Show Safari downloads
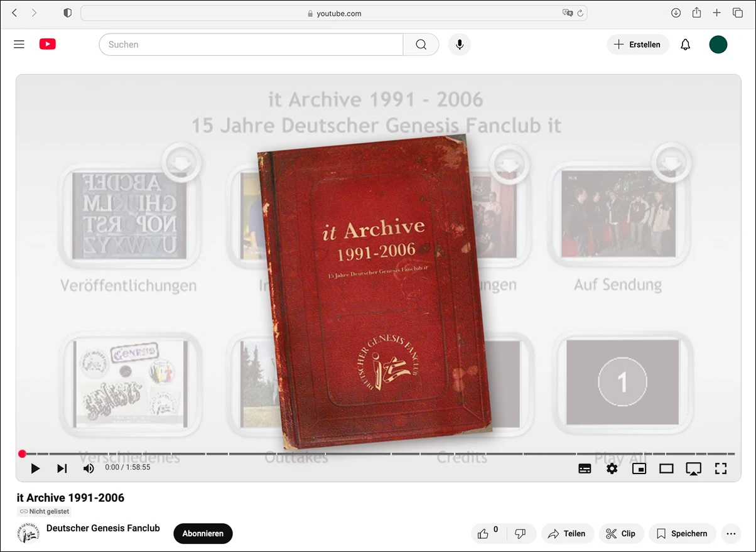 676,13
